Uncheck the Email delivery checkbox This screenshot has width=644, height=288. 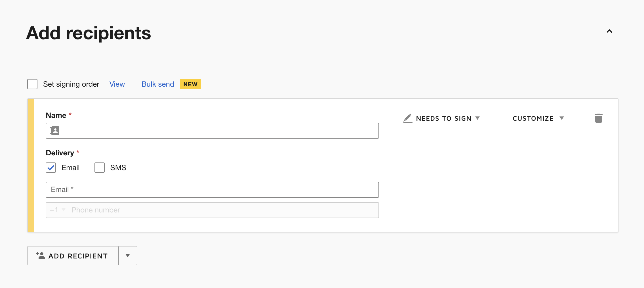[51, 168]
